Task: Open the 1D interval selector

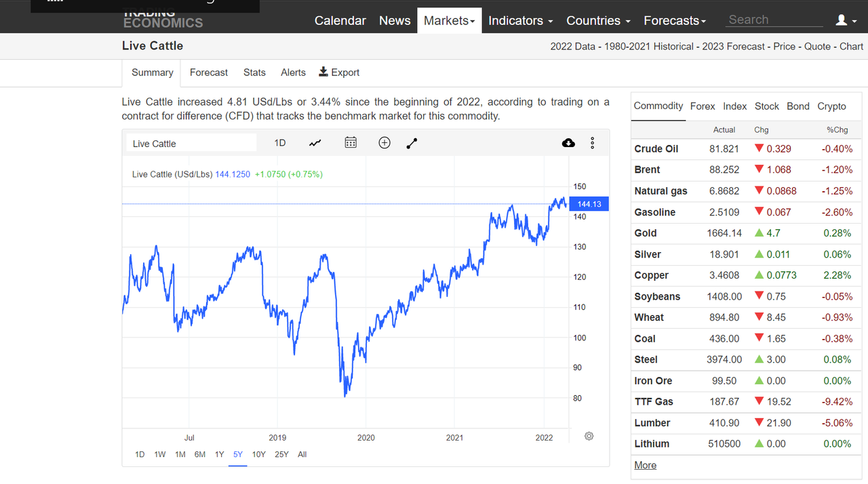Action: pos(280,142)
